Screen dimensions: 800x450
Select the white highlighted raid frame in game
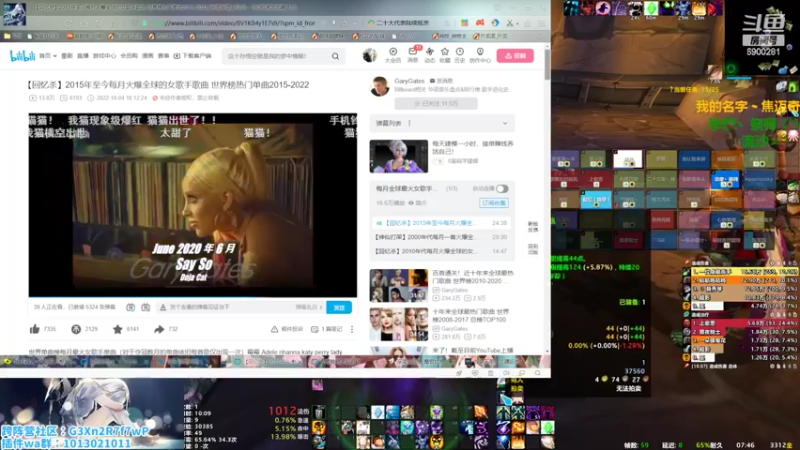pos(628,159)
